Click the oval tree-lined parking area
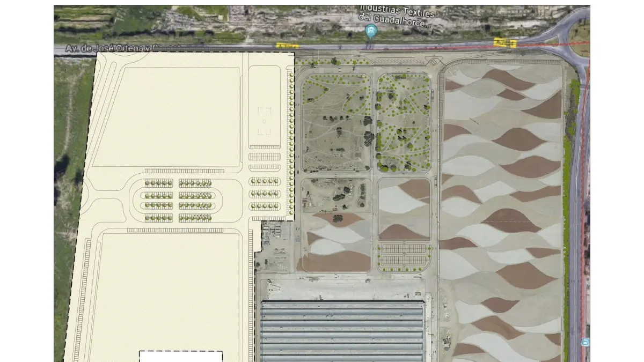644x362 pixels. pyautogui.click(x=179, y=200)
